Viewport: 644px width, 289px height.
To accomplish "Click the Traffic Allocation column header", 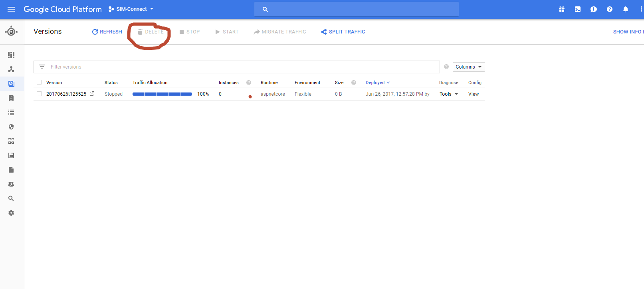I will [x=150, y=83].
